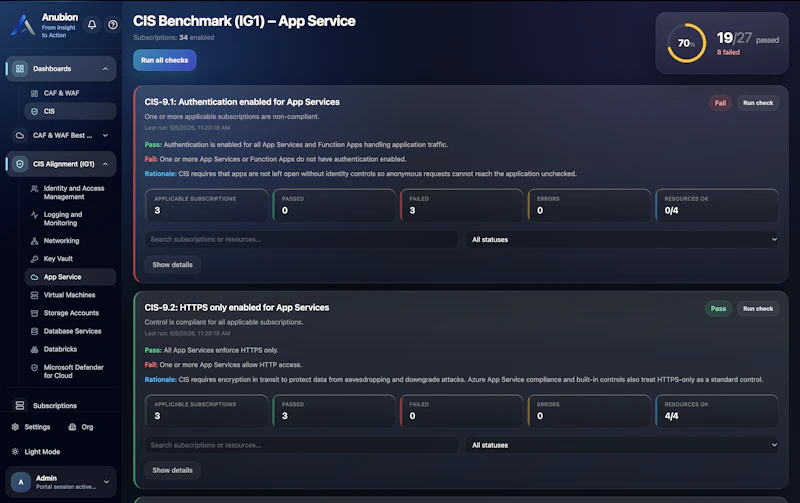Open the Admin account menu chevron
The image size is (800, 503).
[106, 482]
